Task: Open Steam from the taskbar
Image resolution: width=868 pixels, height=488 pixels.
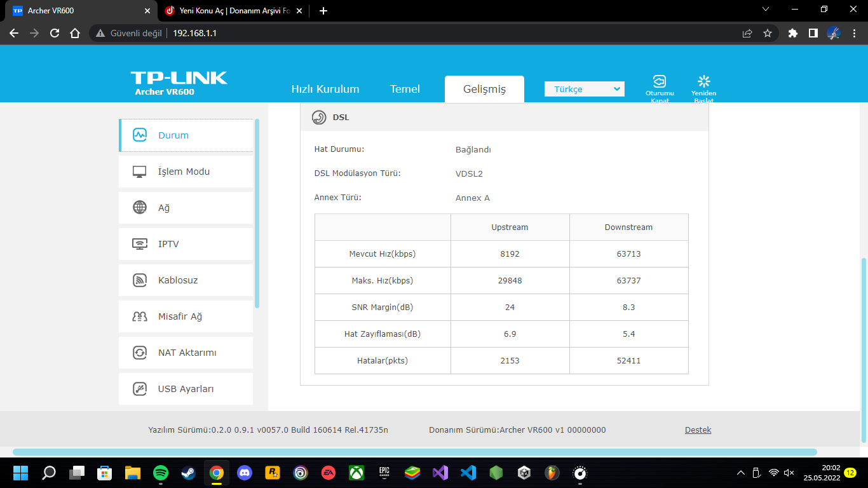Action: tap(189, 473)
